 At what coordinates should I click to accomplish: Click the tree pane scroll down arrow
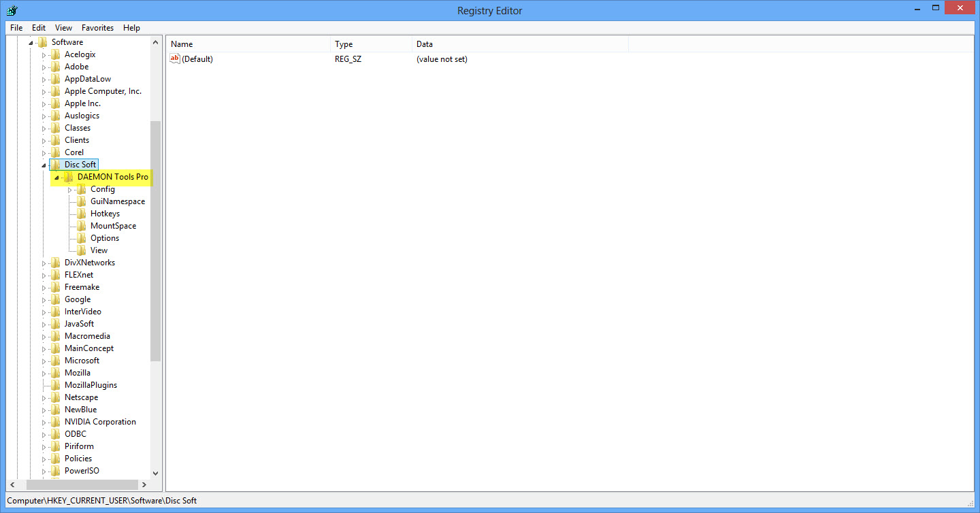pyautogui.click(x=155, y=473)
